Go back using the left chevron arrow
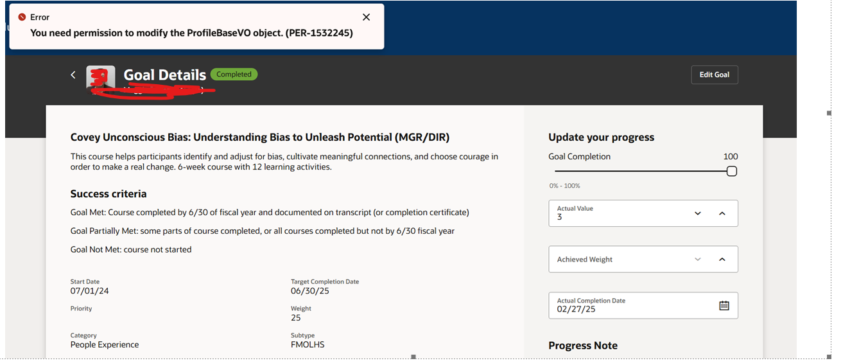The width and height of the screenshot is (868, 363). (73, 75)
